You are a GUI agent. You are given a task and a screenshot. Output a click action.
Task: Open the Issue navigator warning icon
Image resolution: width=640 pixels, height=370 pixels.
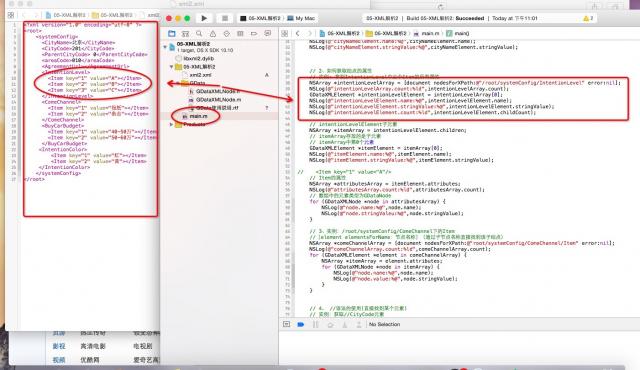(213, 33)
